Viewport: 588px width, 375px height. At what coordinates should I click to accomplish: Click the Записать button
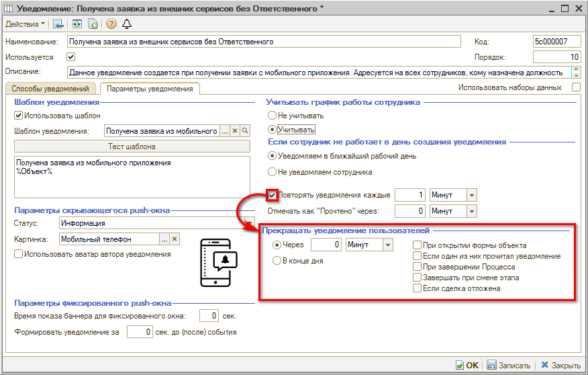pos(508,366)
